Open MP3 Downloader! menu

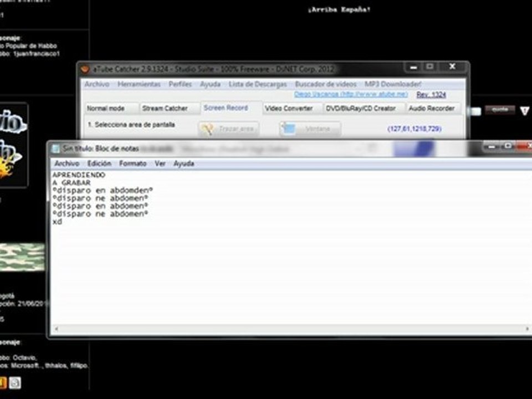[x=393, y=84]
